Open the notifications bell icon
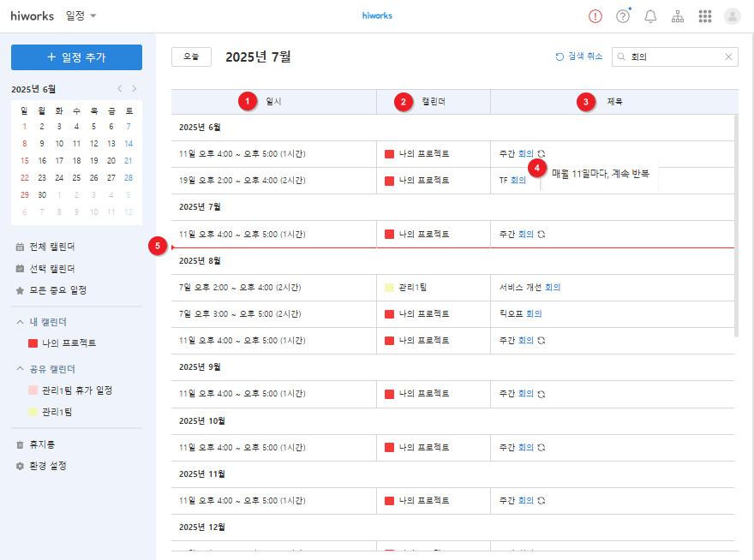This screenshot has width=754, height=560. [x=650, y=16]
